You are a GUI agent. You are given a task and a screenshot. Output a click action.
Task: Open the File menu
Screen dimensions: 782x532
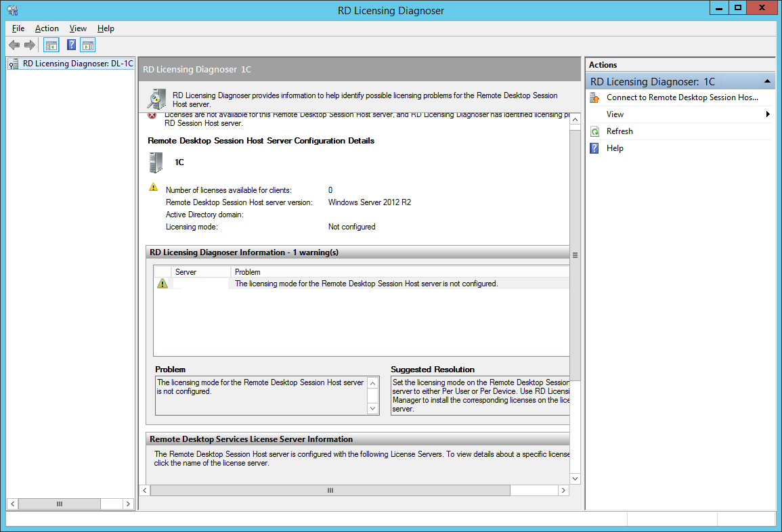pyautogui.click(x=18, y=28)
